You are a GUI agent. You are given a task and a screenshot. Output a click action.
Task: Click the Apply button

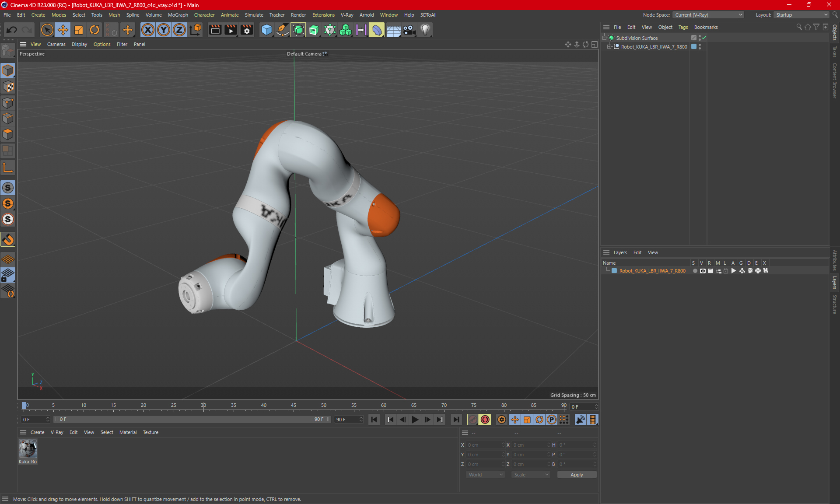(x=577, y=475)
